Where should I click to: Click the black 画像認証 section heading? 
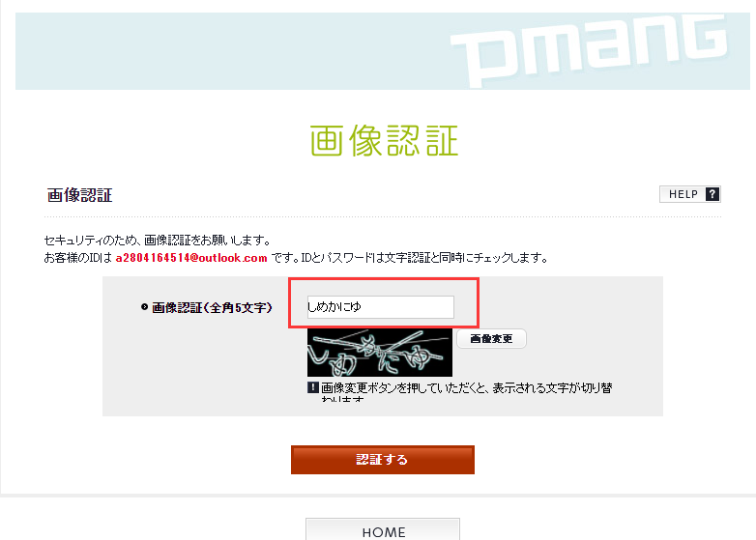pos(79,195)
